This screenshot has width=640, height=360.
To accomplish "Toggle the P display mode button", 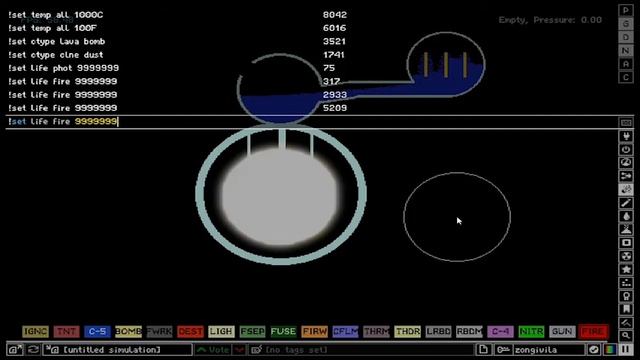I will 626,10.
